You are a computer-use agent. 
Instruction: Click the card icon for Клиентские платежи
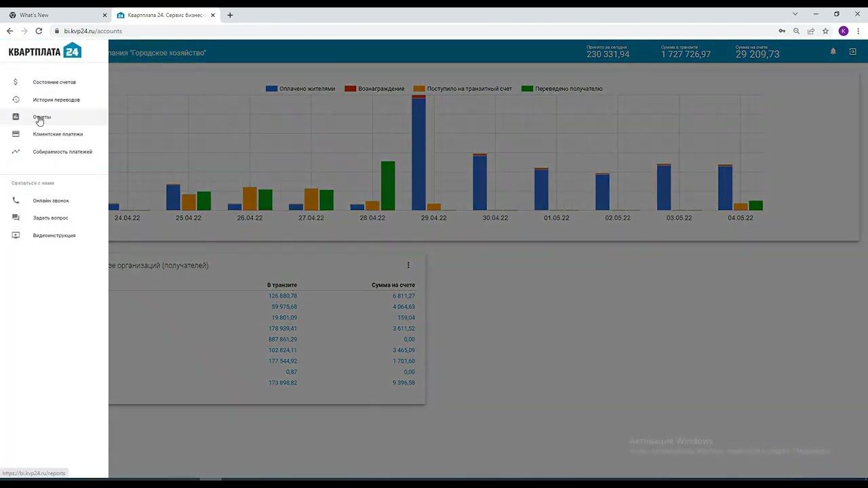click(16, 134)
